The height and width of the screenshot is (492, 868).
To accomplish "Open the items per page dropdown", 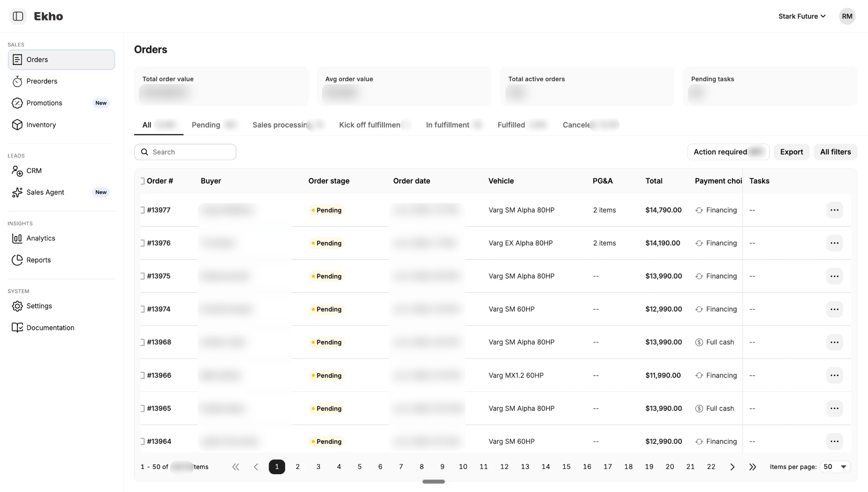I will coord(835,467).
